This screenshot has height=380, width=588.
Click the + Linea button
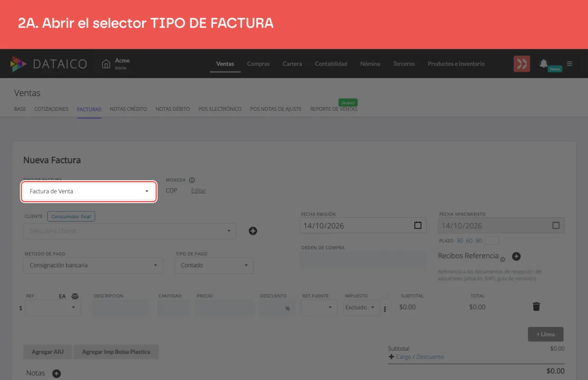point(546,334)
